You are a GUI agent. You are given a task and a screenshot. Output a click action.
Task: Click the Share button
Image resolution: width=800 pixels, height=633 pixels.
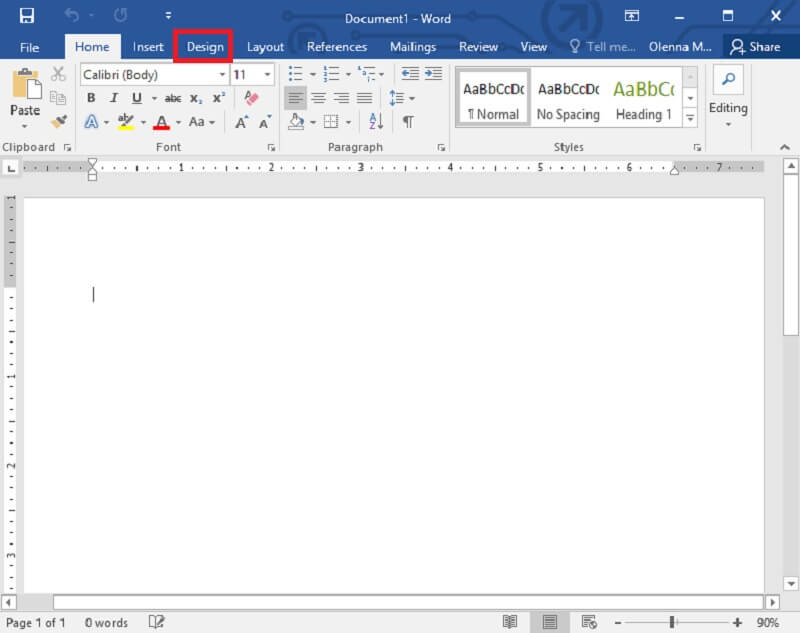coord(755,46)
